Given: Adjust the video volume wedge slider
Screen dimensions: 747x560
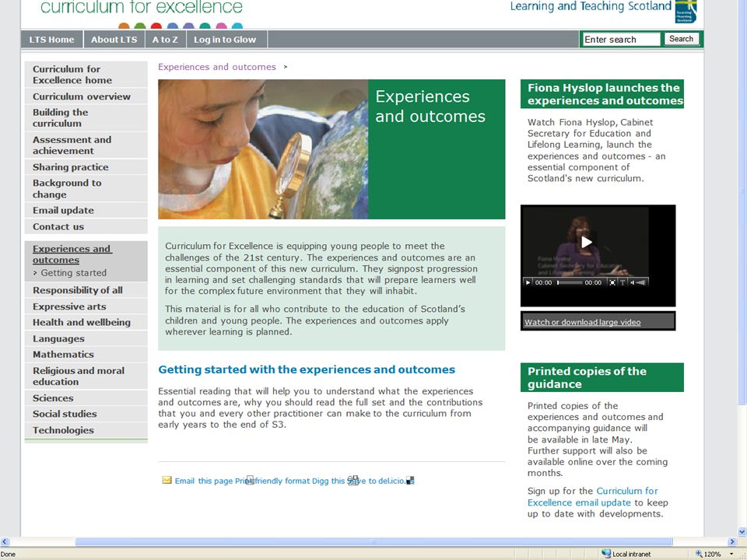Looking at the screenshot, I should pyautogui.click(x=640, y=282).
